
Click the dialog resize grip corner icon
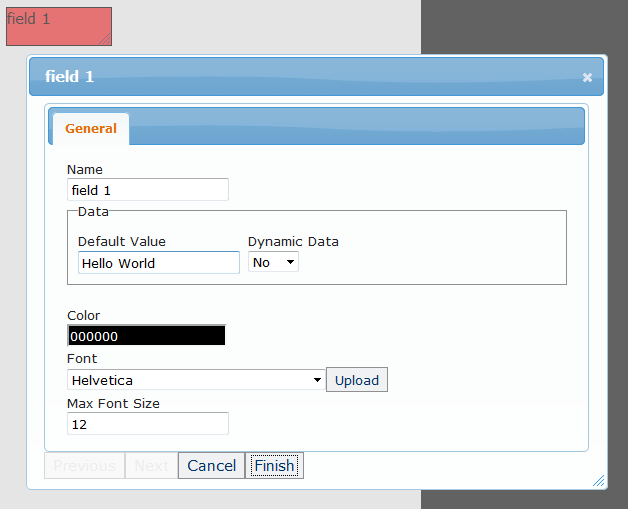point(598,480)
